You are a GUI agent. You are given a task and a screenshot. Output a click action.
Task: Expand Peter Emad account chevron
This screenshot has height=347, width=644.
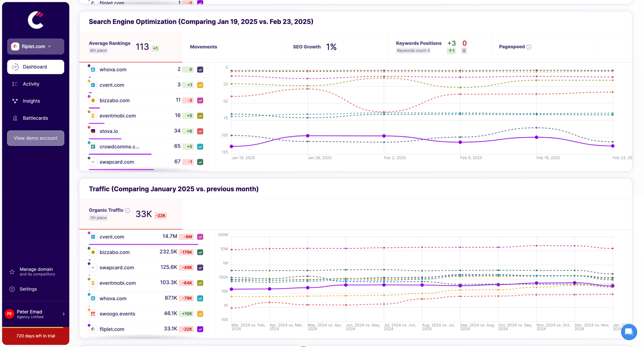64,314
